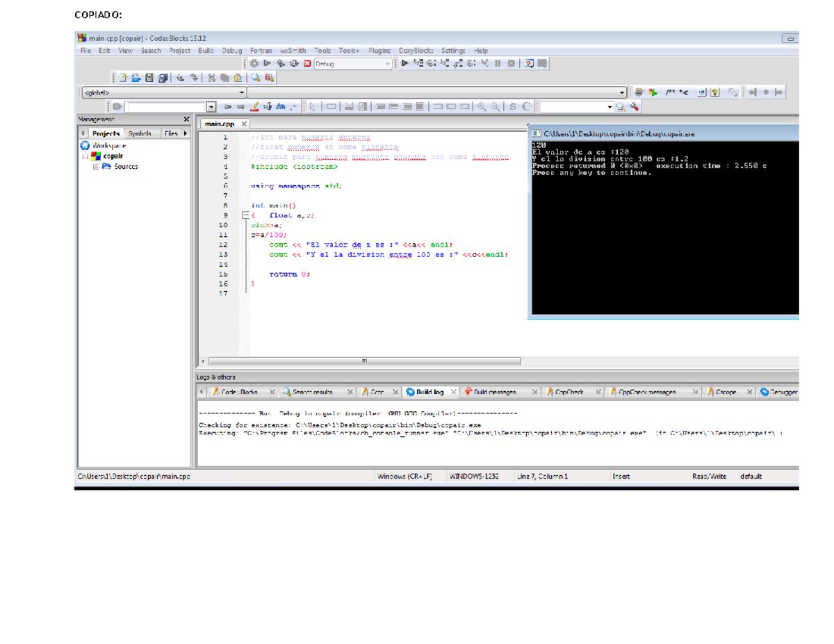Open Find with the magnifier icon
The width and height of the screenshot is (834, 644).
pos(255,77)
